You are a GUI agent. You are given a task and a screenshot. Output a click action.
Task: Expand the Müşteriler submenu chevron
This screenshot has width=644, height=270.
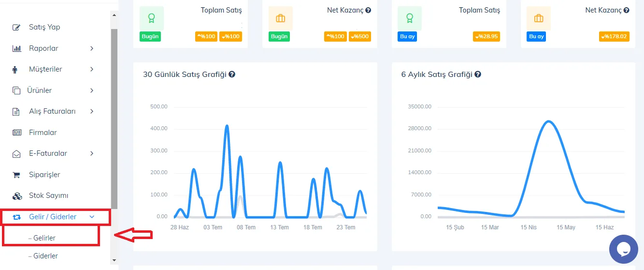(92, 69)
